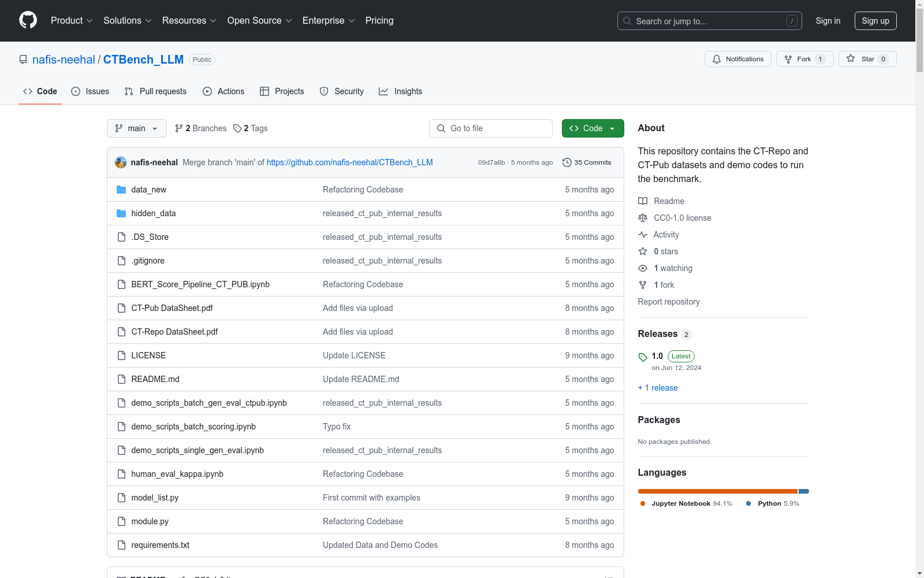Click the Report repository link

(x=669, y=302)
